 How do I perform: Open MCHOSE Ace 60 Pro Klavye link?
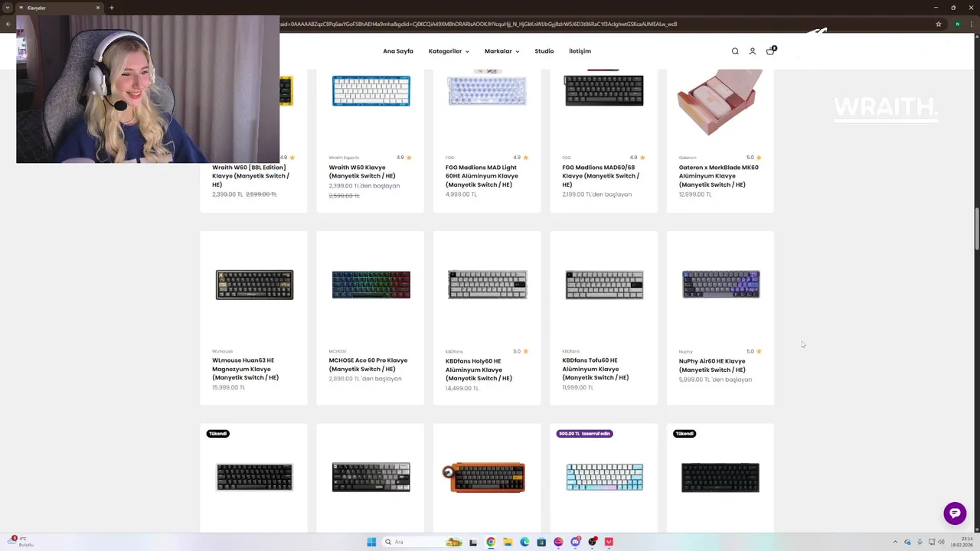368,364
